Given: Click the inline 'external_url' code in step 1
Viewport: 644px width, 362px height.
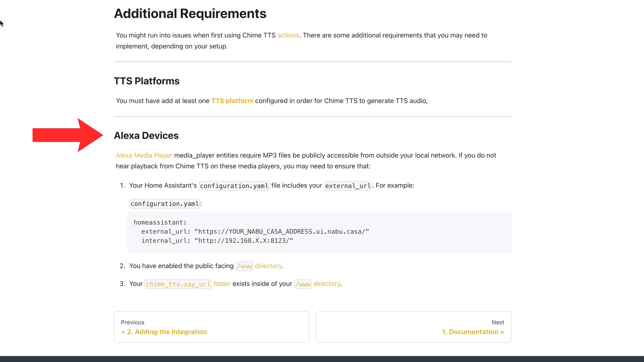Looking at the screenshot, I should pyautogui.click(x=348, y=186).
